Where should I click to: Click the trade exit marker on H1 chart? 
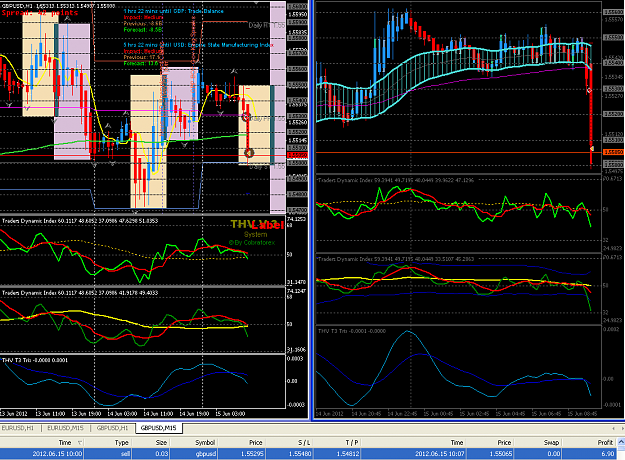point(249,153)
